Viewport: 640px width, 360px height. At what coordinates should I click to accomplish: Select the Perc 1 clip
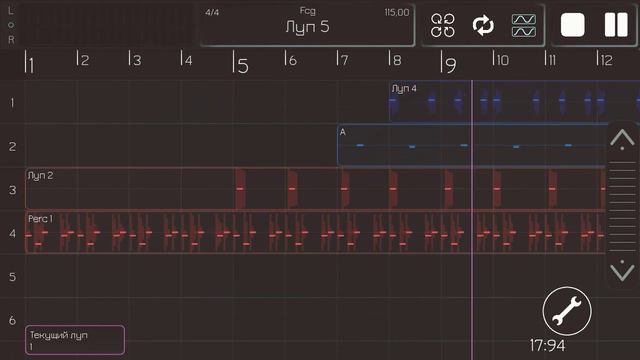pos(315,232)
